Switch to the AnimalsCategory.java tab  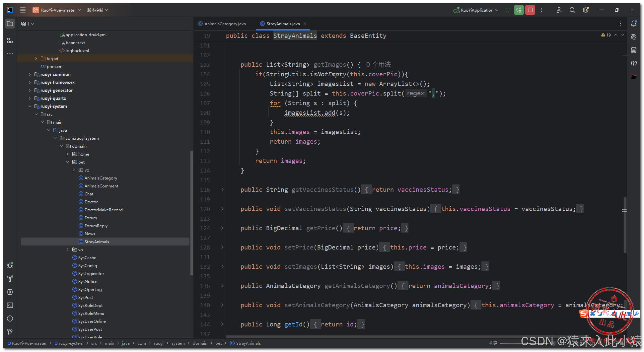225,24
